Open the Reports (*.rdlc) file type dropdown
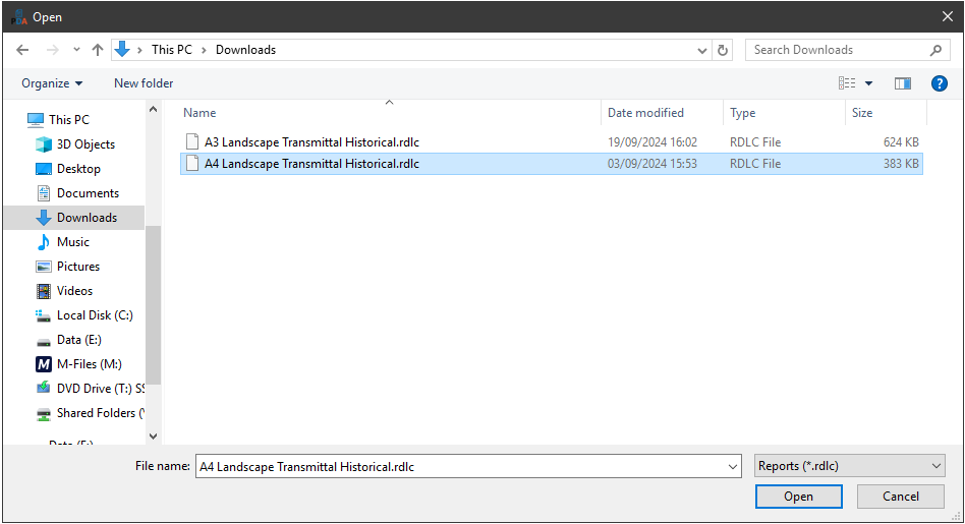965x524 pixels. coord(850,466)
